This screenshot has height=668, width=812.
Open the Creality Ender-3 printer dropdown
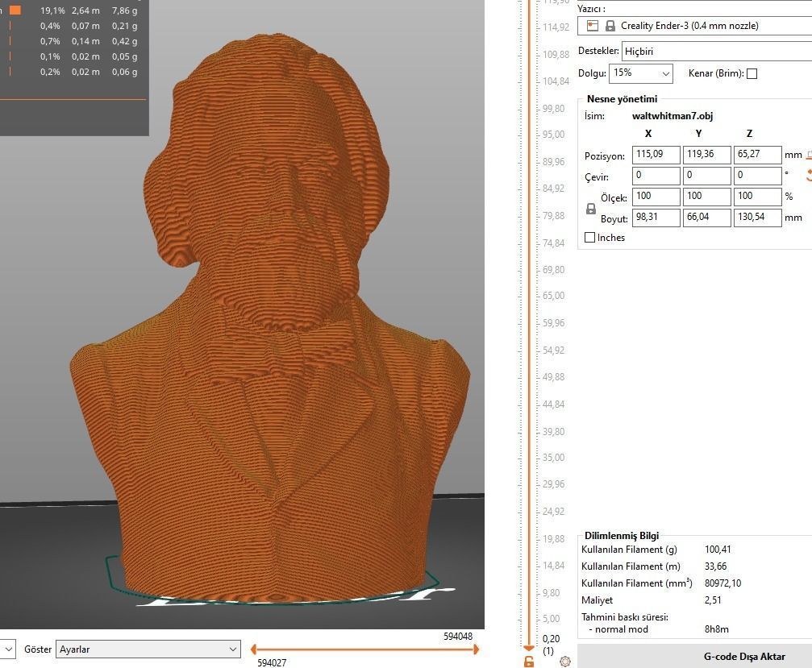tap(694, 25)
